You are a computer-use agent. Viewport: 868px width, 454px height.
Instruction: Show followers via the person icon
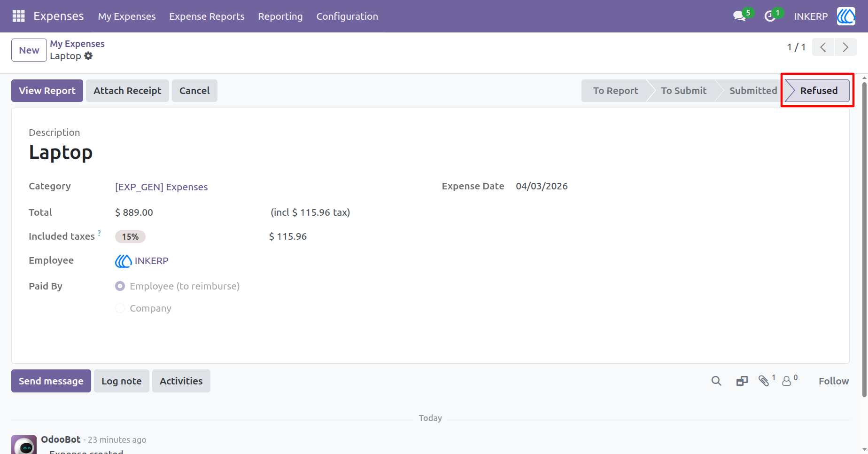click(787, 381)
